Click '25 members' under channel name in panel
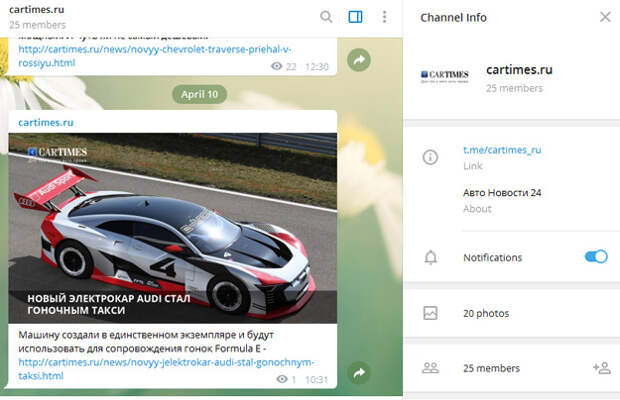 tap(514, 88)
